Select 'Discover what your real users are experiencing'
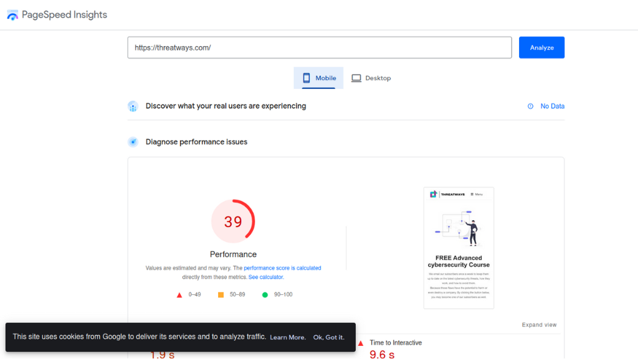638x364 pixels. (x=226, y=106)
